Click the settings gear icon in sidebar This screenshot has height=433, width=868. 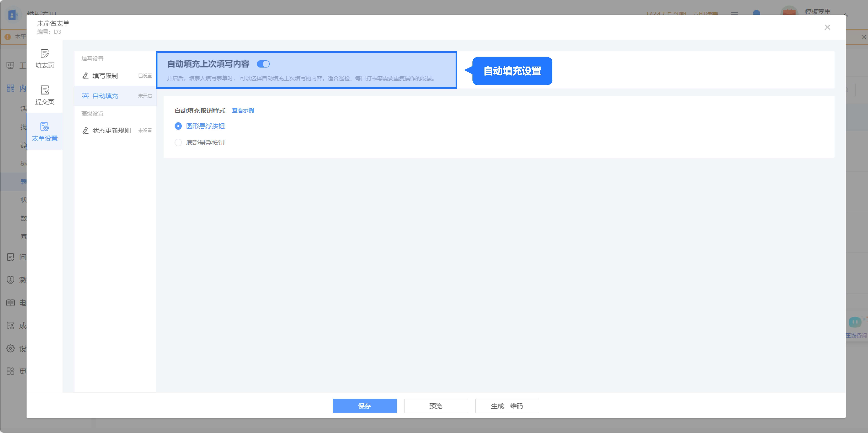pos(11,348)
